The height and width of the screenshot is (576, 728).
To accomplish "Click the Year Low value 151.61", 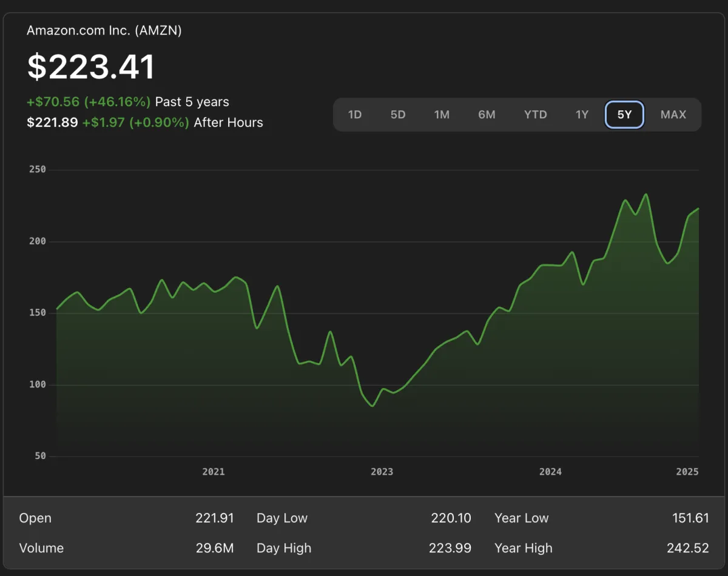I will point(690,518).
